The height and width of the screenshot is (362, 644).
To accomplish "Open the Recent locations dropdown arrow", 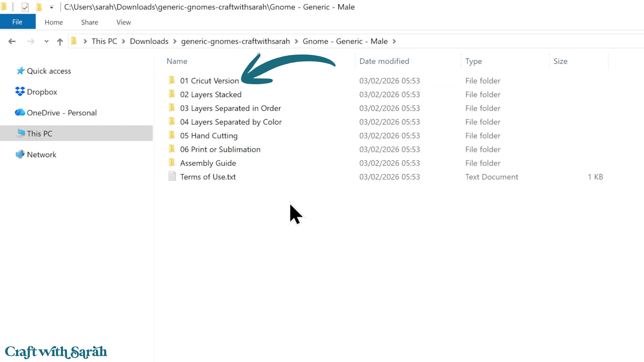I will [46, 41].
